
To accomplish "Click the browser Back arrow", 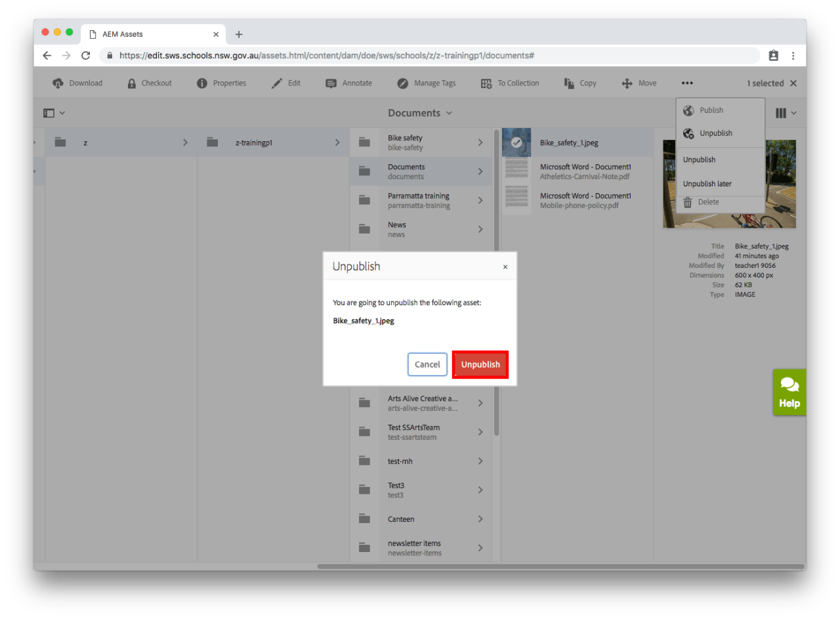I will coord(47,56).
